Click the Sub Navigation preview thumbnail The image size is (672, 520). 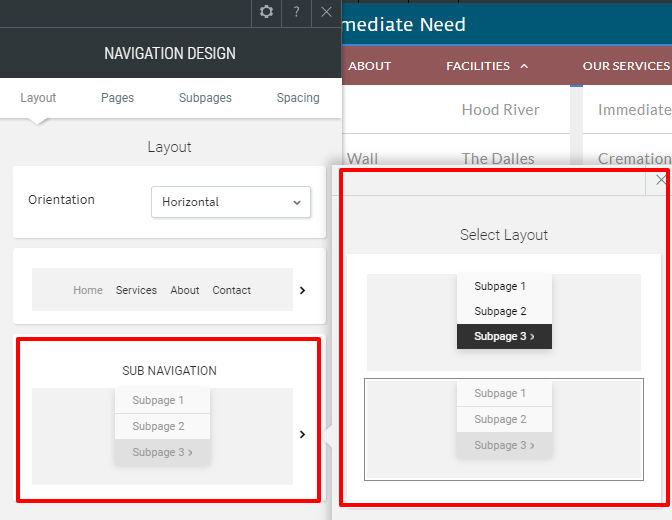pos(162,436)
